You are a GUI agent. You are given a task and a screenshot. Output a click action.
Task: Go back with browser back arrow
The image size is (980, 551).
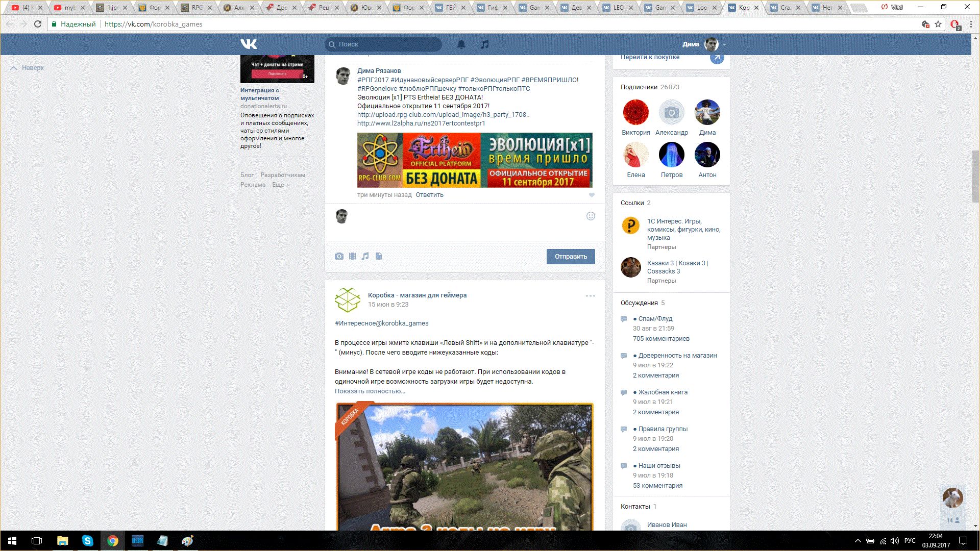pyautogui.click(x=9, y=24)
